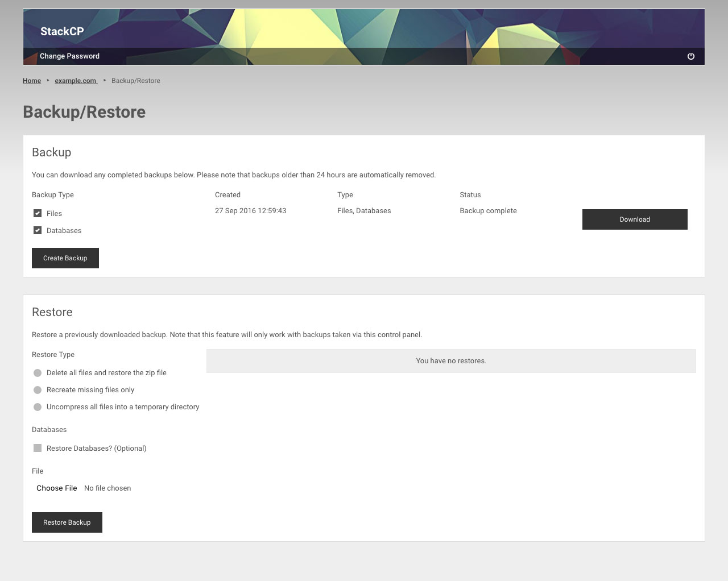Click the Restore Backup button
The height and width of the screenshot is (581, 728).
click(x=67, y=522)
